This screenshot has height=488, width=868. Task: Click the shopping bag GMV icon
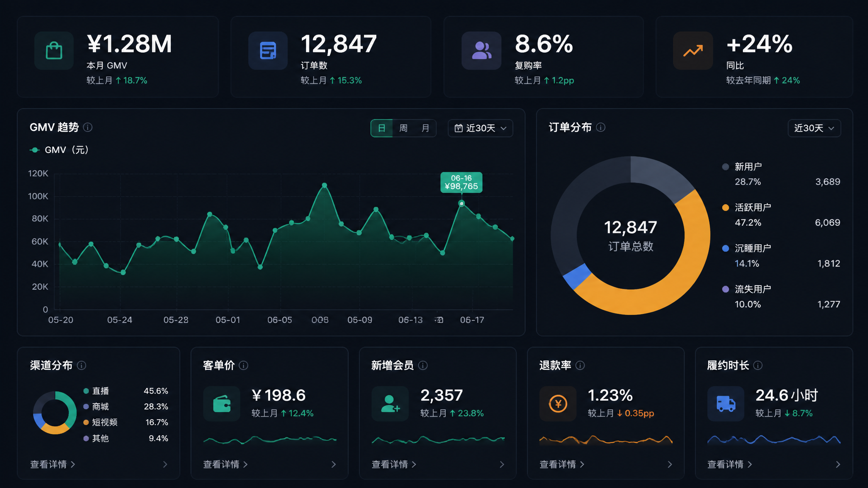[54, 50]
